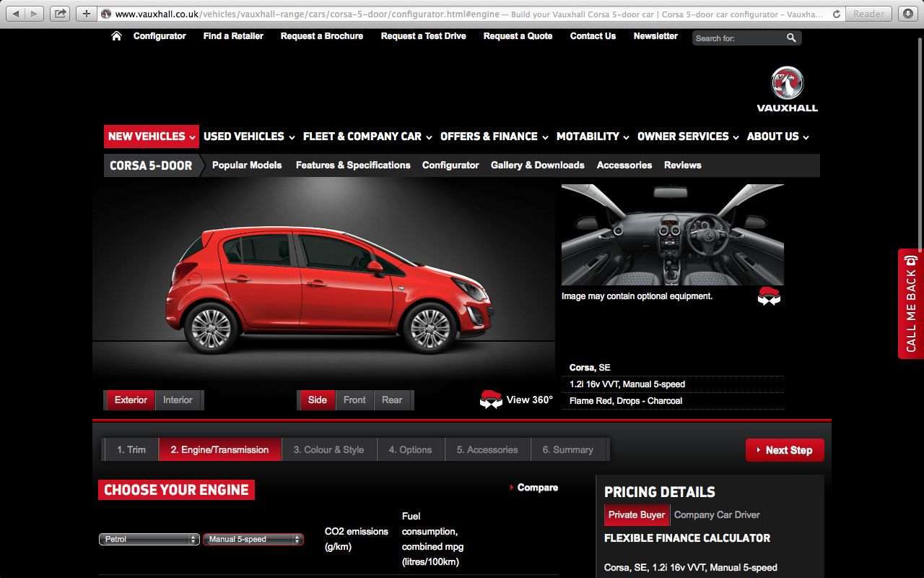The width and height of the screenshot is (924, 578).
Task: Open Safari share button
Action: [61, 14]
